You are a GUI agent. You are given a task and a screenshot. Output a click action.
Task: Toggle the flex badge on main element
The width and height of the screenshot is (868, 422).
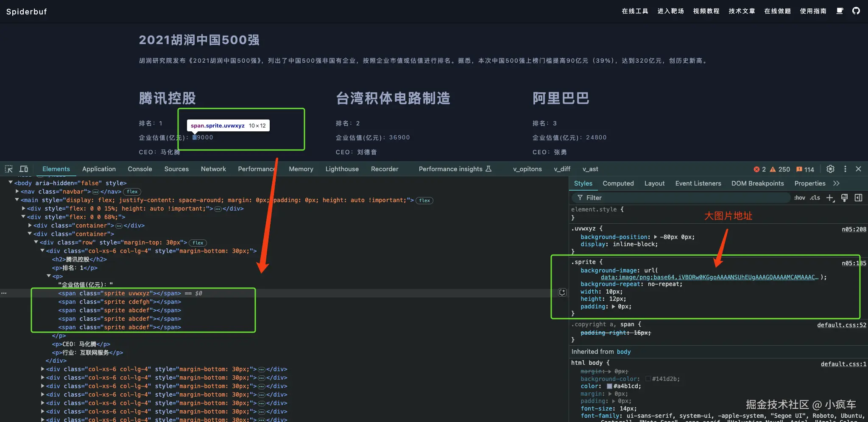424,200
